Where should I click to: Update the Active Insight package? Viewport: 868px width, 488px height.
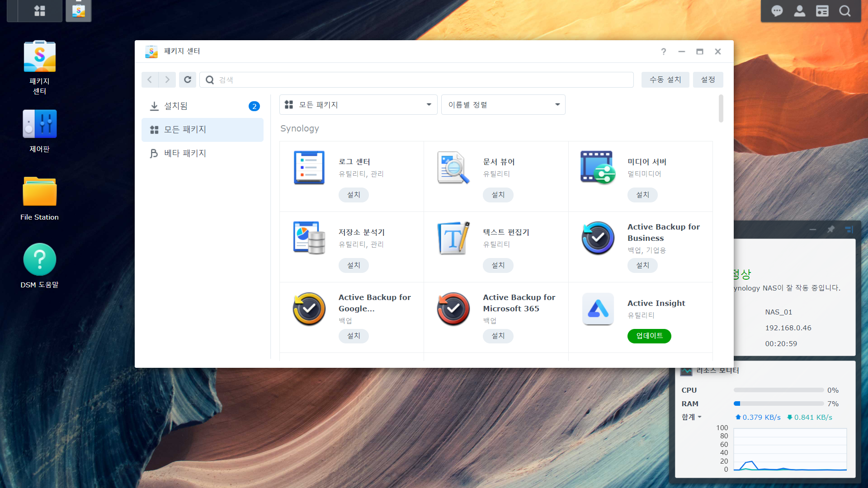649,336
